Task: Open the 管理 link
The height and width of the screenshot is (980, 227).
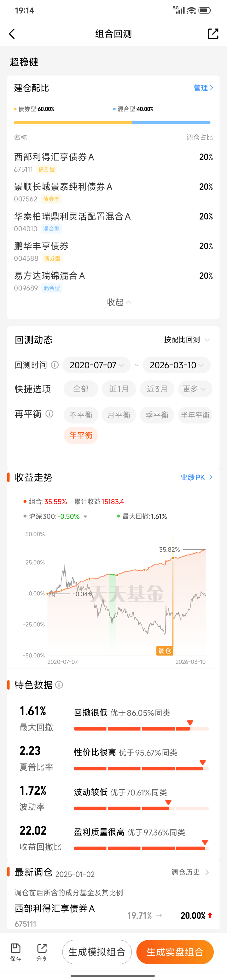Action: (203, 88)
